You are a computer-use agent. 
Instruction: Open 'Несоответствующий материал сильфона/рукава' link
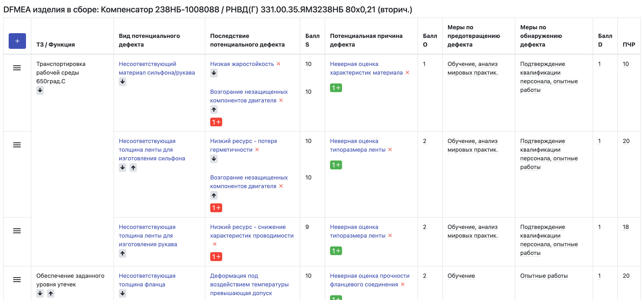(157, 68)
